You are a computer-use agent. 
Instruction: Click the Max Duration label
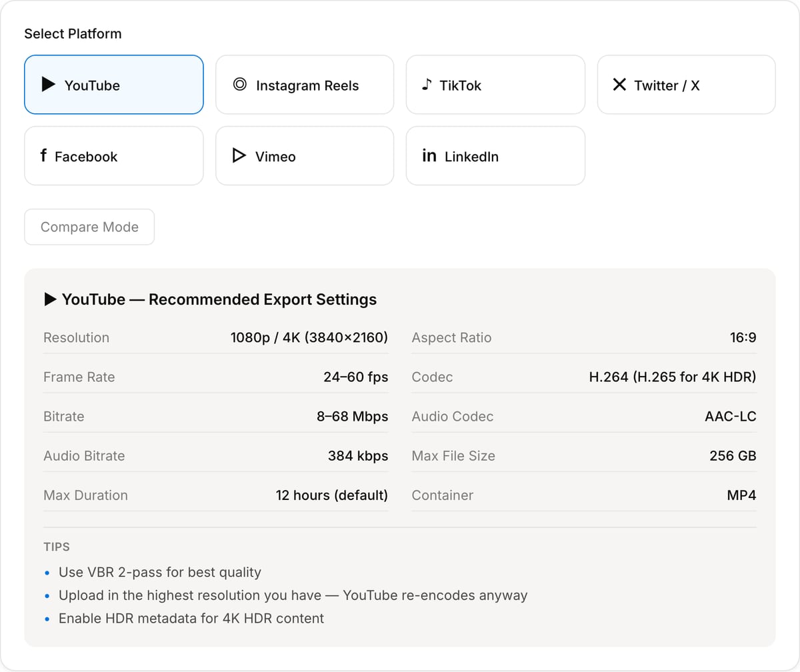[x=85, y=495]
